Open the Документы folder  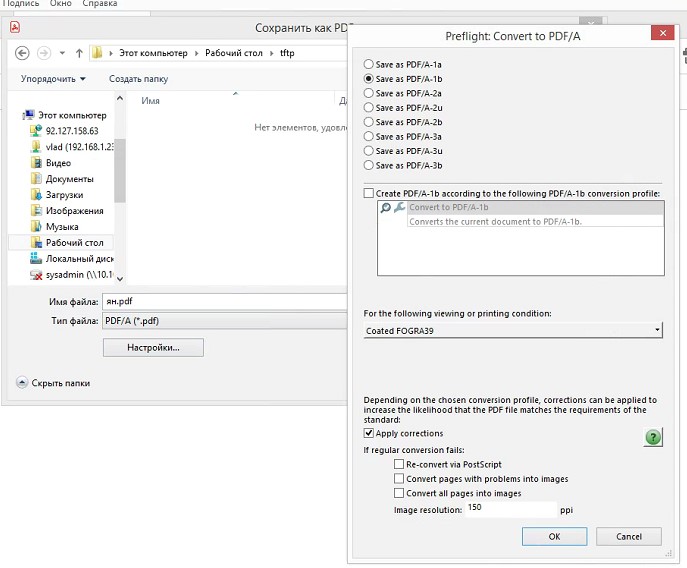(x=62, y=179)
